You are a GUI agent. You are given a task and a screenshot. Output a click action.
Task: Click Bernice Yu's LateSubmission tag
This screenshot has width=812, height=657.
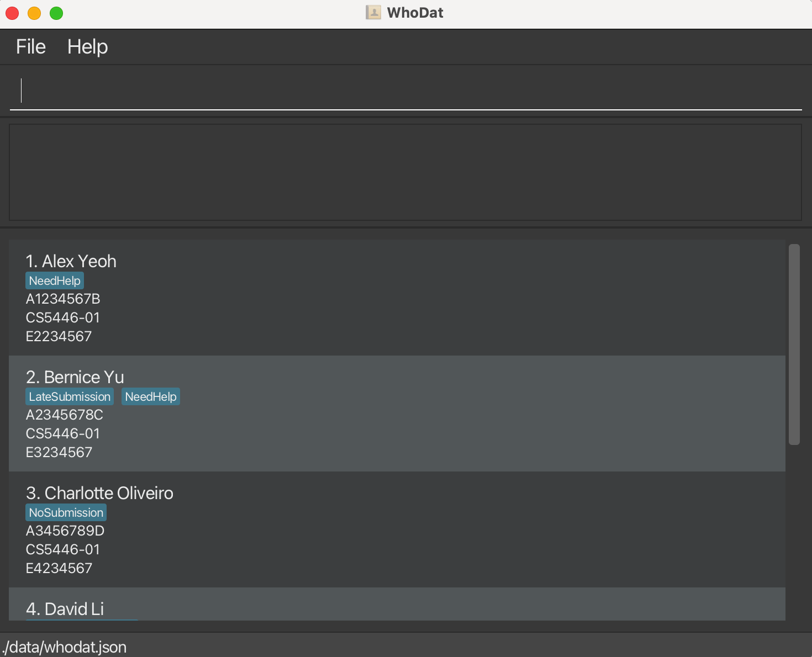[x=70, y=397]
